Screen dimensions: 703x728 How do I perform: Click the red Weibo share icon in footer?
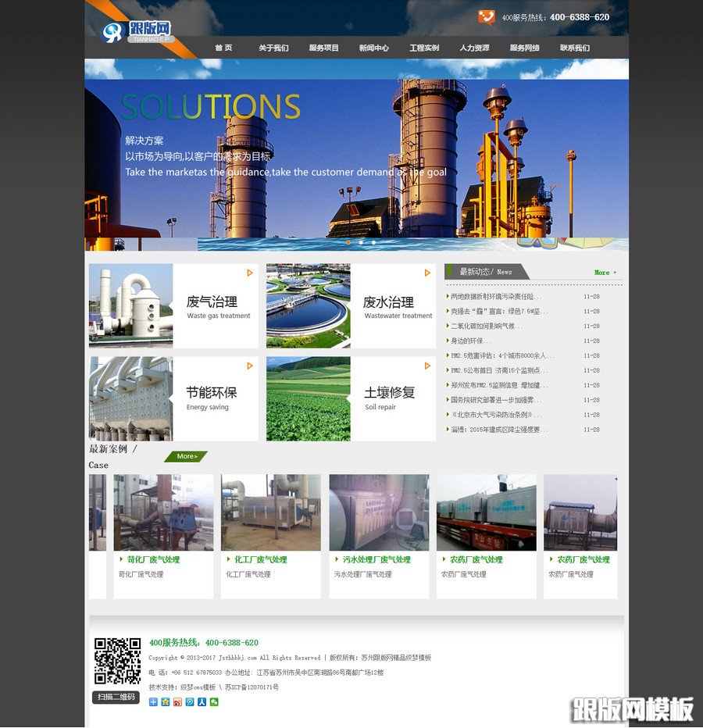click(x=177, y=702)
